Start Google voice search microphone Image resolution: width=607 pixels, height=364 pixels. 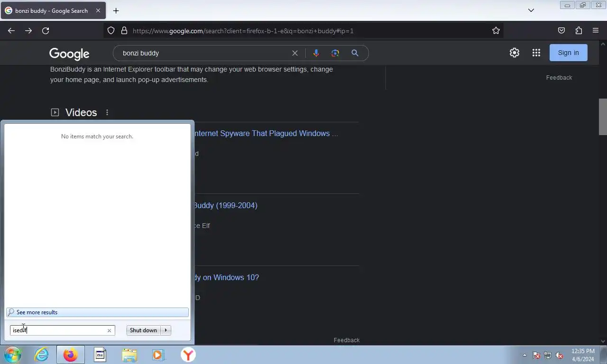coord(316,53)
